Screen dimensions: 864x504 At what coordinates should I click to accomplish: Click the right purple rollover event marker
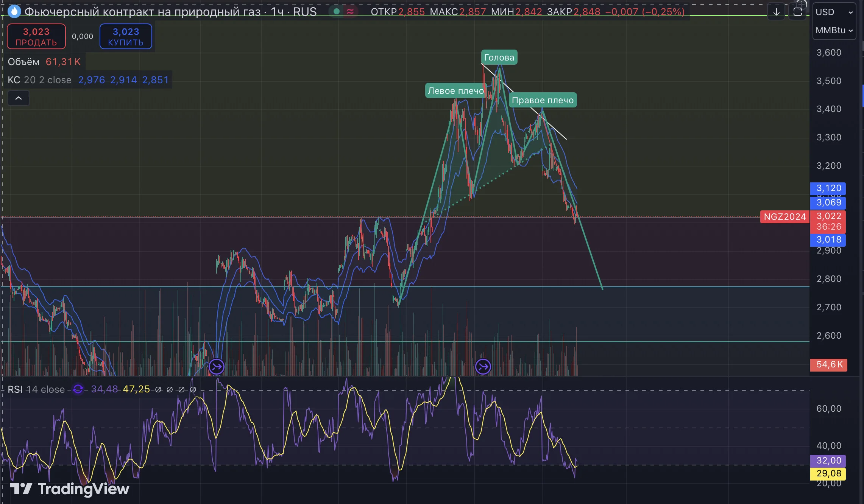[x=483, y=366]
